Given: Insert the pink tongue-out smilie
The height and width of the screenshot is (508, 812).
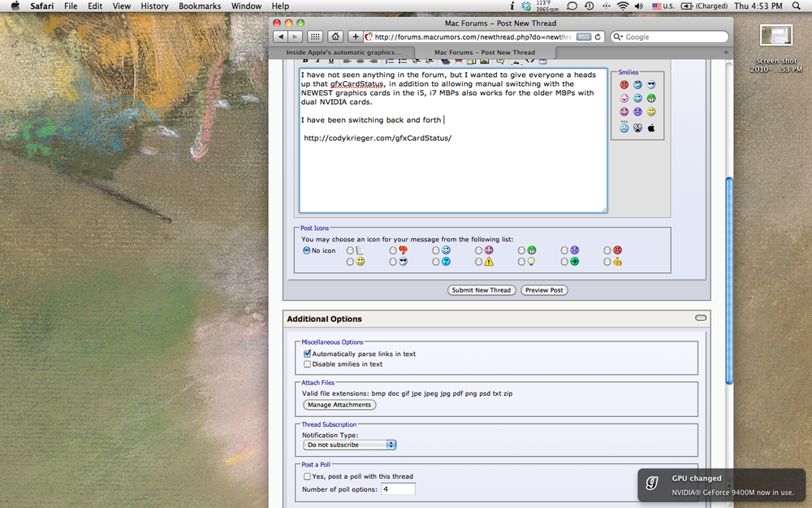Looking at the screenshot, I should tap(624, 98).
